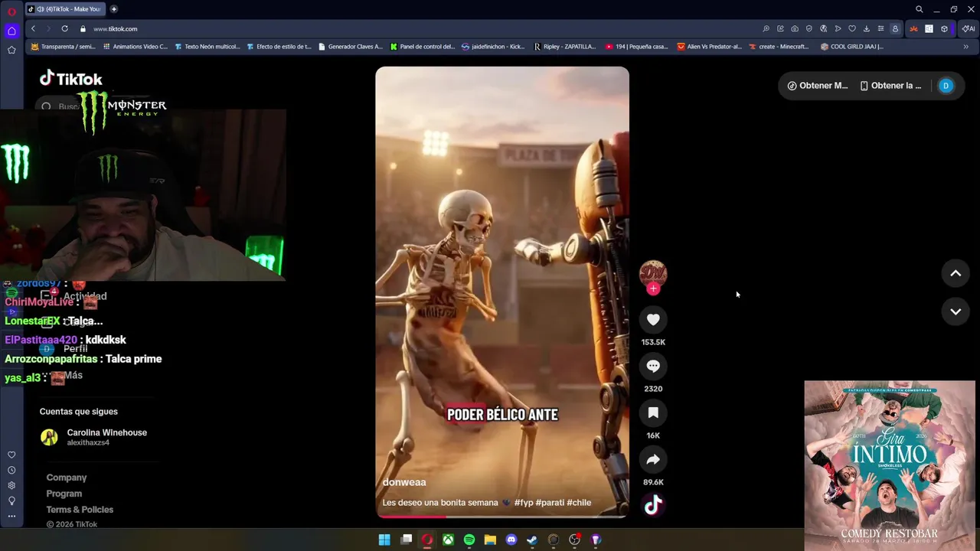Like the video with the heart icon
Viewport: 980px width, 551px height.
653,320
